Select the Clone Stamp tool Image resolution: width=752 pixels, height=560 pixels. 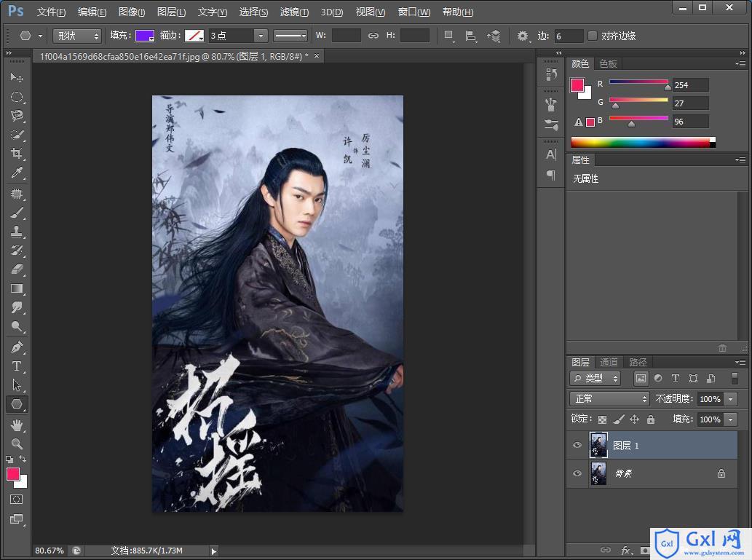click(17, 232)
